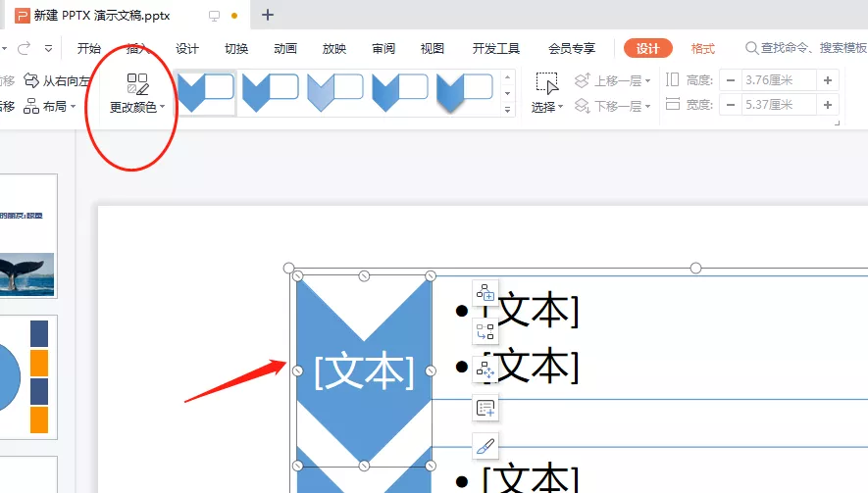868x493 pixels.
Task: Open the 下移一层 dropdown arrow
Action: (x=648, y=106)
